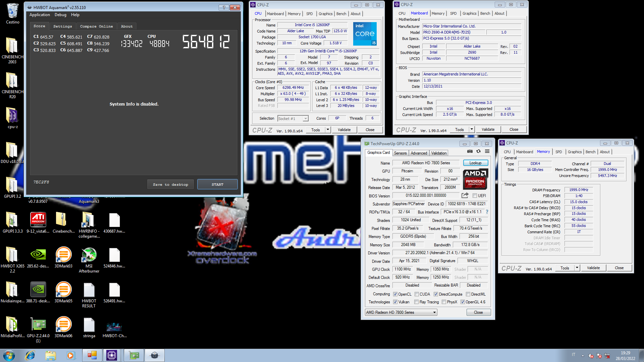This screenshot has height=362, width=644.
Task: Toggle the OpenCL checkbox
Action: pyautogui.click(x=395, y=294)
